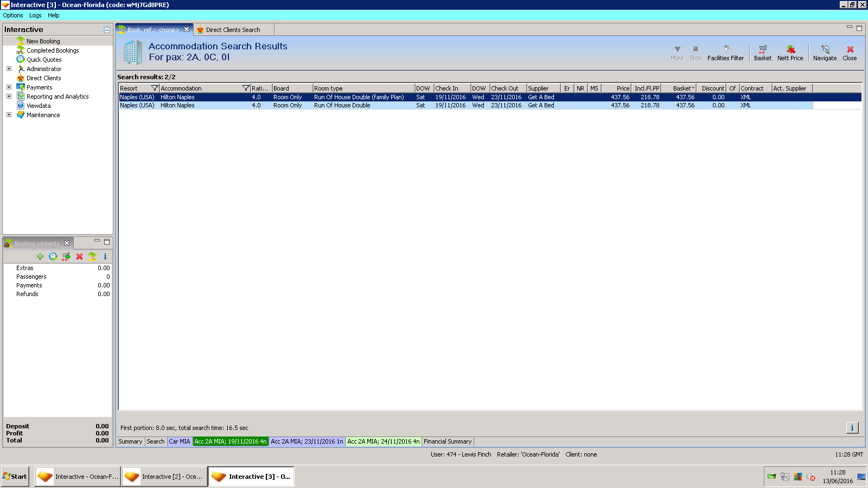Click the AVG antivirus tray icon
Screen dimensions: 868x488
coord(798,477)
